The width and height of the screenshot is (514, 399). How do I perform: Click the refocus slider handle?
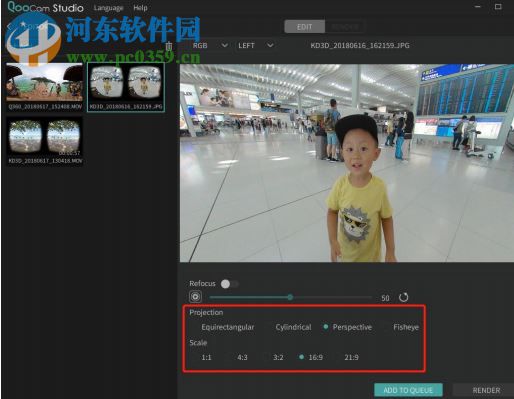tap(290, 297)
